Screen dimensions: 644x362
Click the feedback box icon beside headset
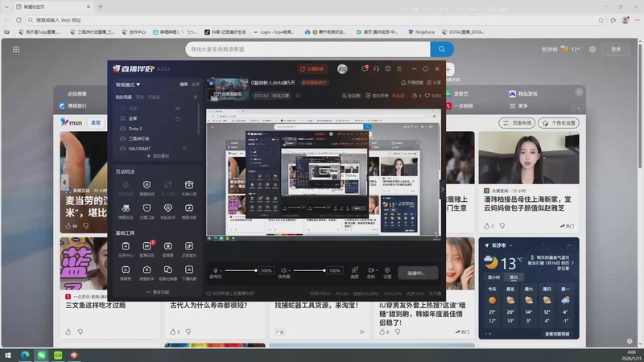tap(388, 68)
